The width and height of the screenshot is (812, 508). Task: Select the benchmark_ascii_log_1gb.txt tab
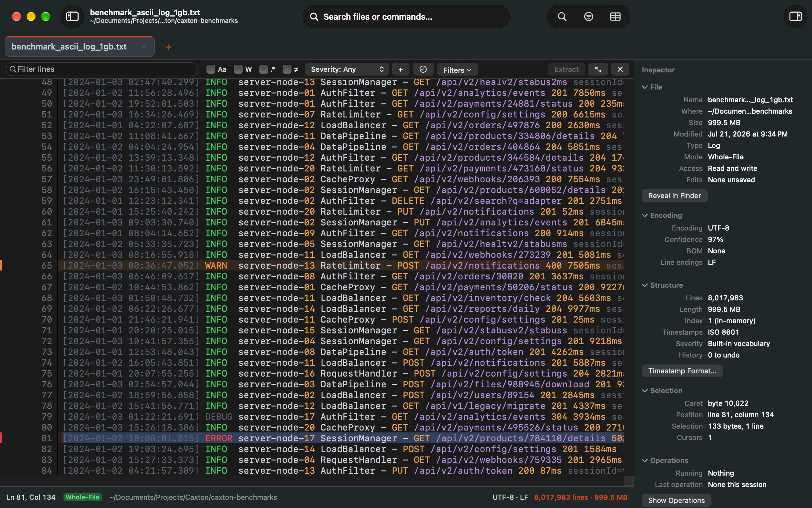click(80, 47)
